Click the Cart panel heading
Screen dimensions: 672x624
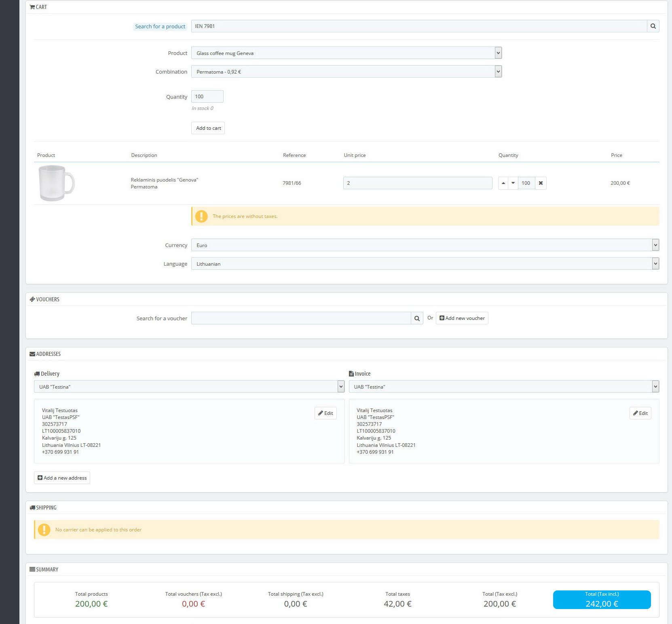(x=38, y=7)
